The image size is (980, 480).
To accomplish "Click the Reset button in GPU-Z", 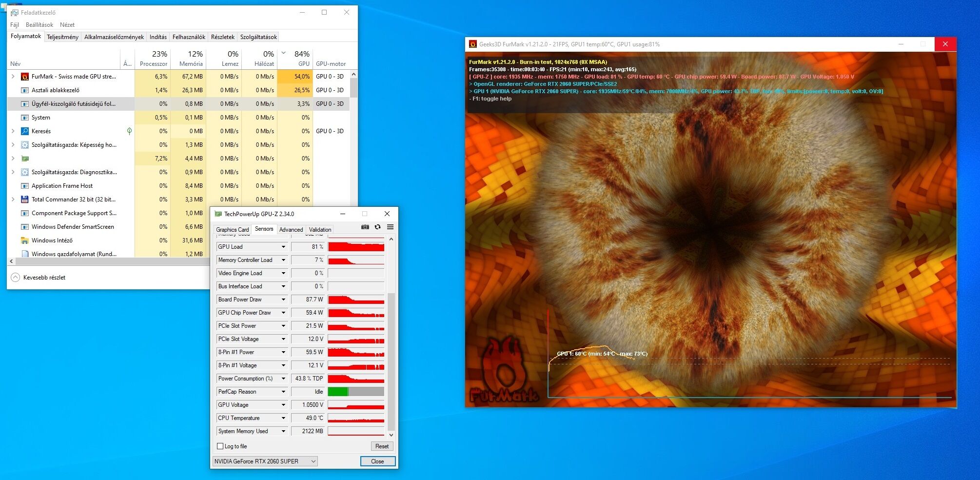I will pos(382,446).
